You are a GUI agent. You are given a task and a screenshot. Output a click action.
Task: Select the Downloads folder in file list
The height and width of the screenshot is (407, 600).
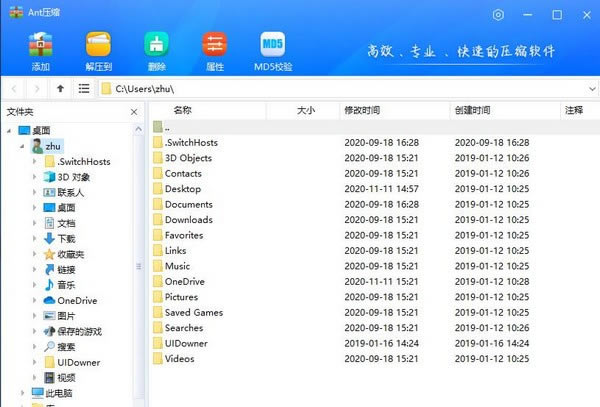(x=188, y=220)
